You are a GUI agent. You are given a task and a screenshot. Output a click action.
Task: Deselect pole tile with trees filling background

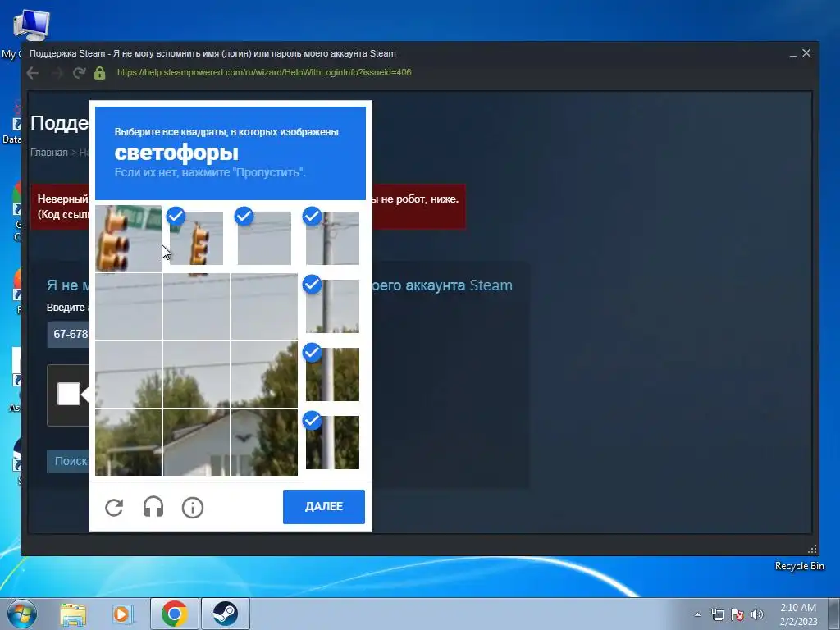[x=332, y=374]
